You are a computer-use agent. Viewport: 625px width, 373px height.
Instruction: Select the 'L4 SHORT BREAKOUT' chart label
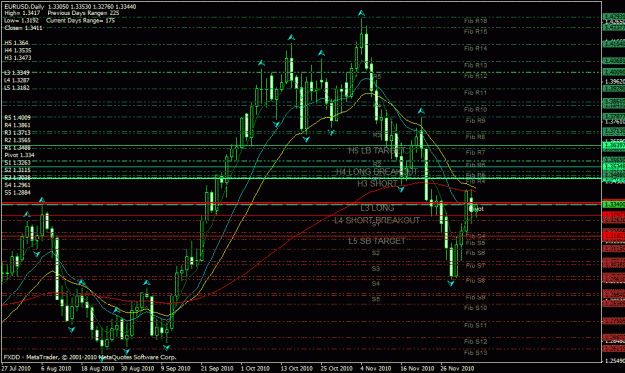[377, 220]
